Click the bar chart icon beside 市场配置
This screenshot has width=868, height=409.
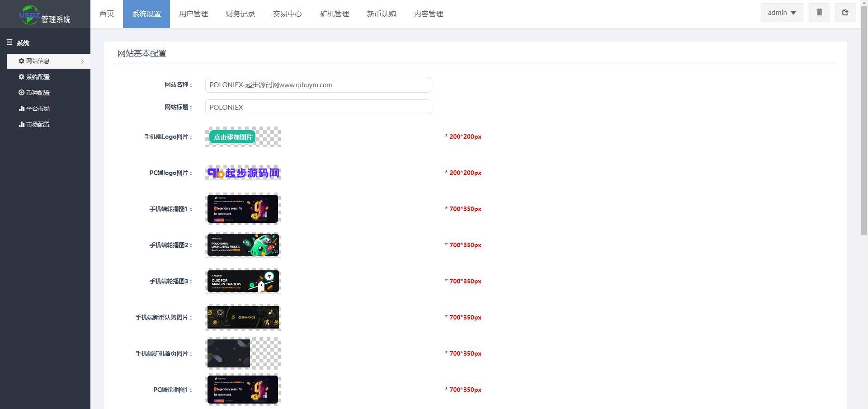coord(21,124)
